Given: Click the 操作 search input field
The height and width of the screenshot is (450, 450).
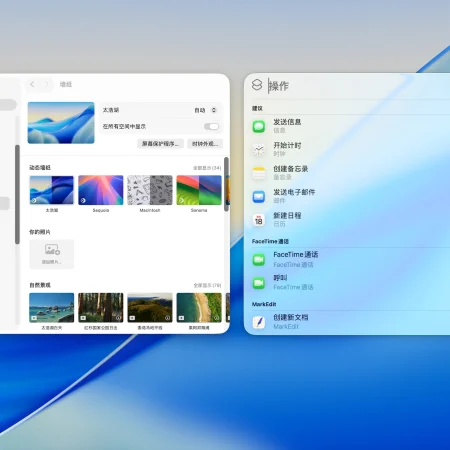Looking at the screenshot, I should [358, 86].
